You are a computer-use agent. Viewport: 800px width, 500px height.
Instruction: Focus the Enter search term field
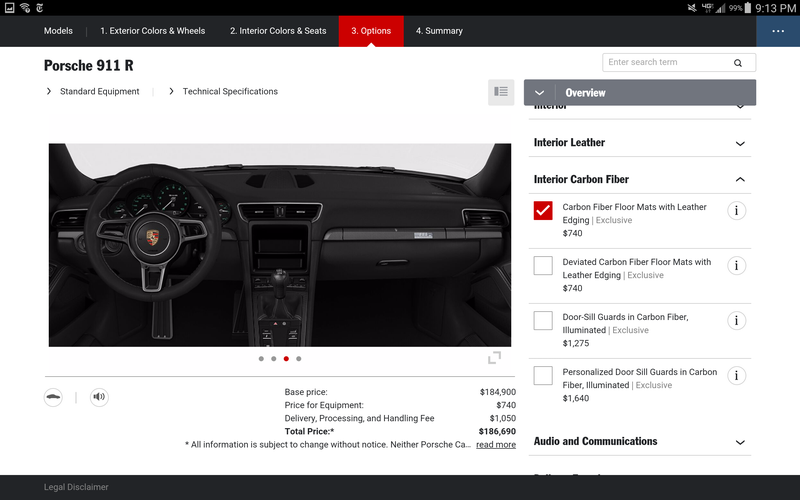(x=679, y=63)
